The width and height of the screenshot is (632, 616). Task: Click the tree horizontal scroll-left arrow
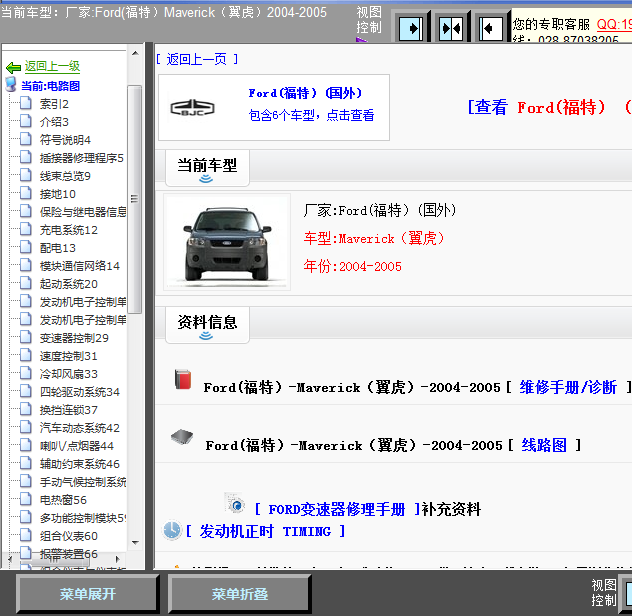[10, 559]
